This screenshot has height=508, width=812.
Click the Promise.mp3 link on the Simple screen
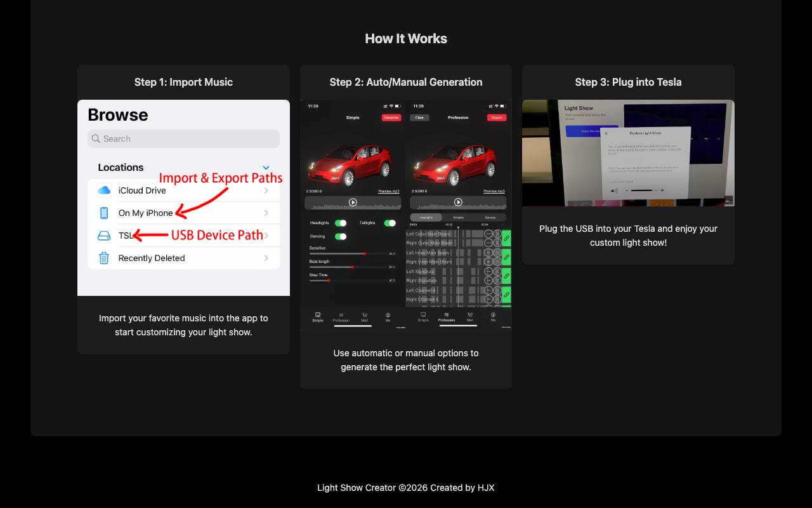(389, 191)
